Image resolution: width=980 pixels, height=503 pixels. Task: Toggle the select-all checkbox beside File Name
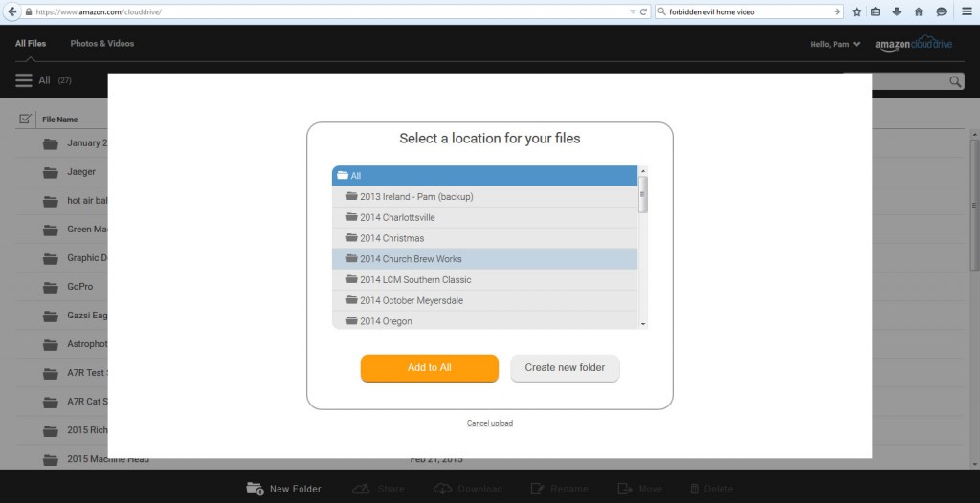point(26,120)
